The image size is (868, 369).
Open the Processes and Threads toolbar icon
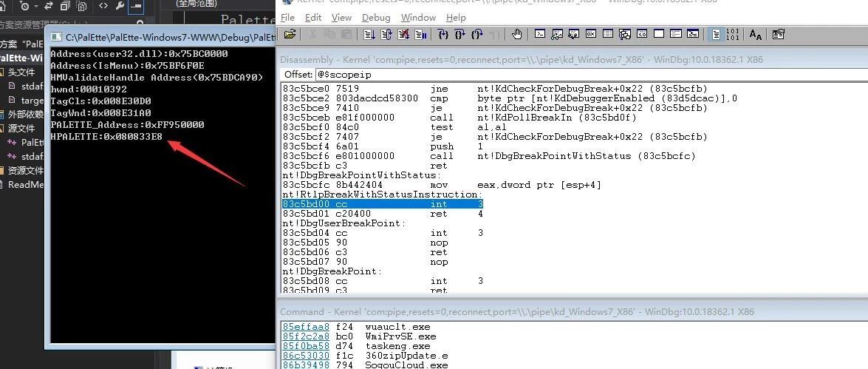[676, 34]
